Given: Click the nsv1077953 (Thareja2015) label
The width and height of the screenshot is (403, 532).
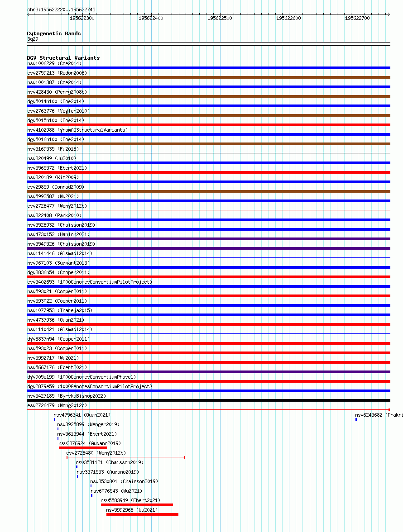Looking at the screenshot, I should [60, 310].
